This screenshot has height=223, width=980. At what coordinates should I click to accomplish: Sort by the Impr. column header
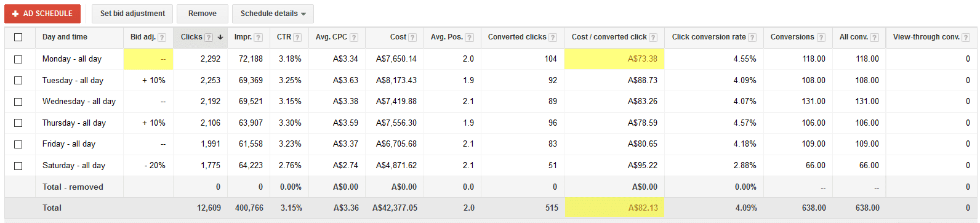tap(243, 37)
